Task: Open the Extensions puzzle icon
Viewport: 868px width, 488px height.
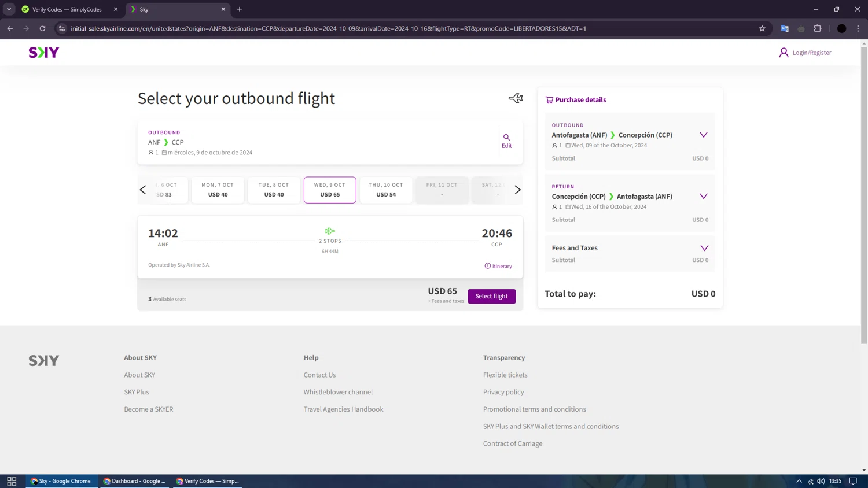Action: pyautogui.click(x=818, y=28)
